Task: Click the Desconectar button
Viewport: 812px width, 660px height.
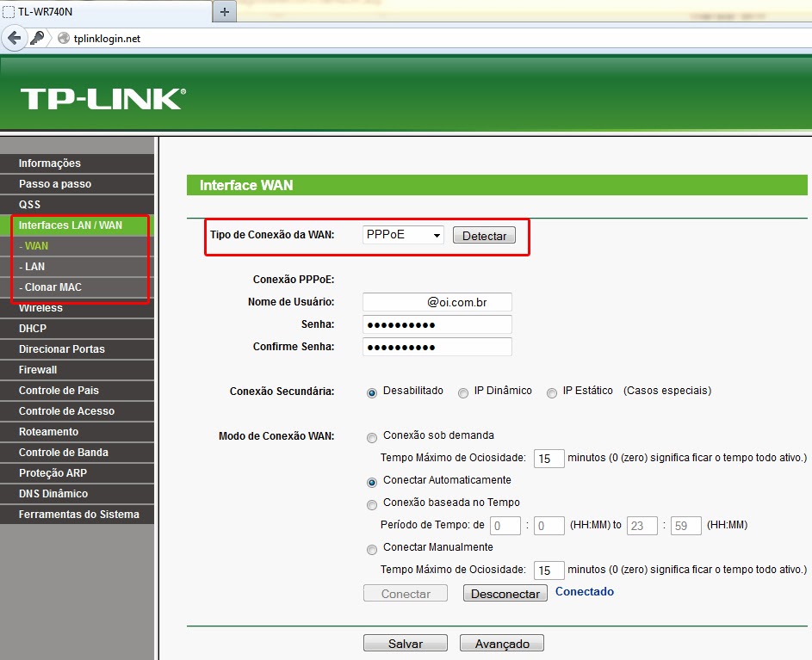Action: click(x=505, y=593)
